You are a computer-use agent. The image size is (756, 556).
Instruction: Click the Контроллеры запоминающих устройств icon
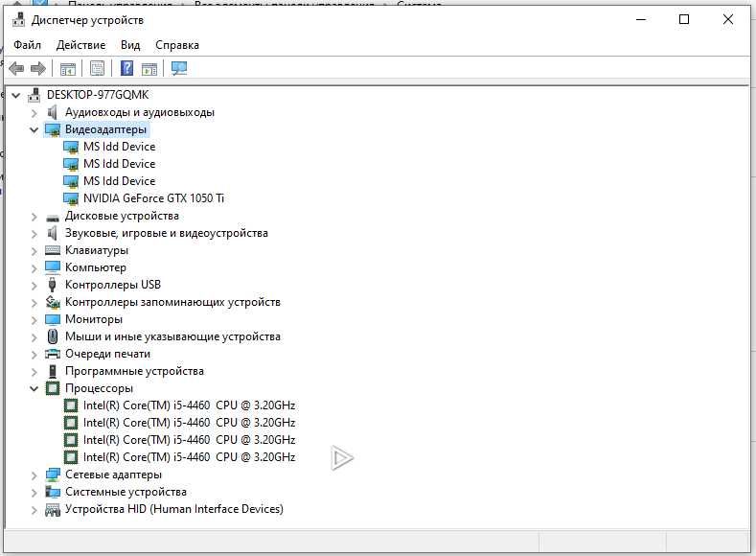[x=53, y=302]
